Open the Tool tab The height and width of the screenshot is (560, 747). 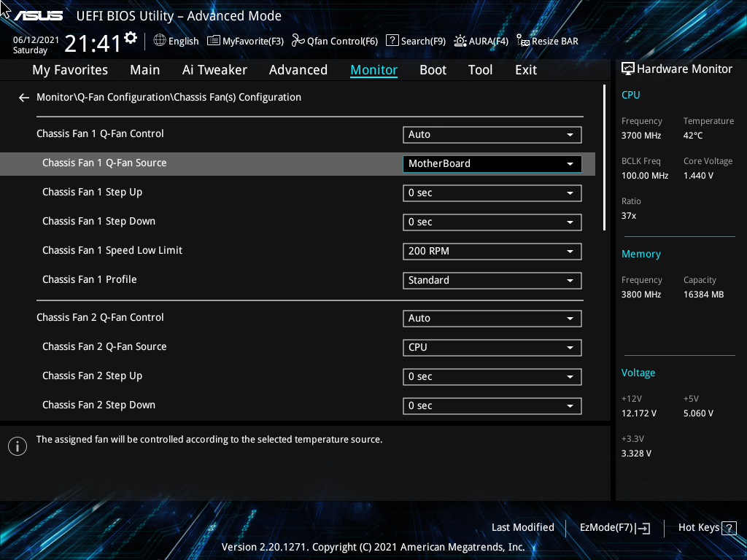480,70
